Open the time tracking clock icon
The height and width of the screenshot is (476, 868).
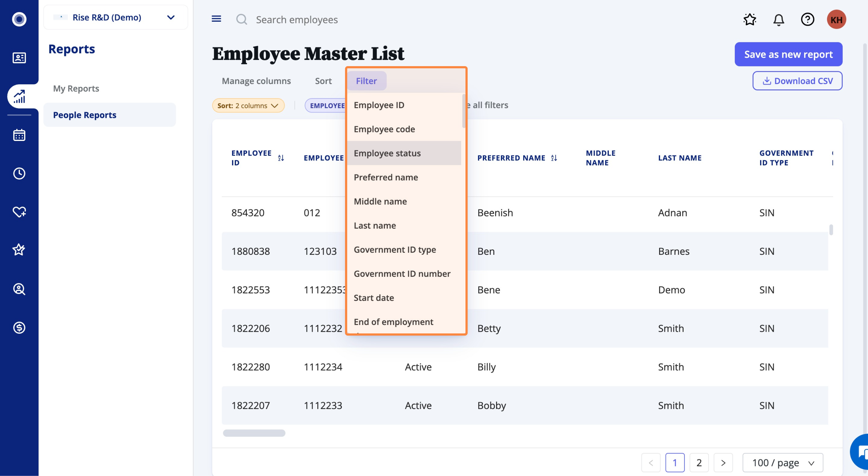click(x=19, y=173)
